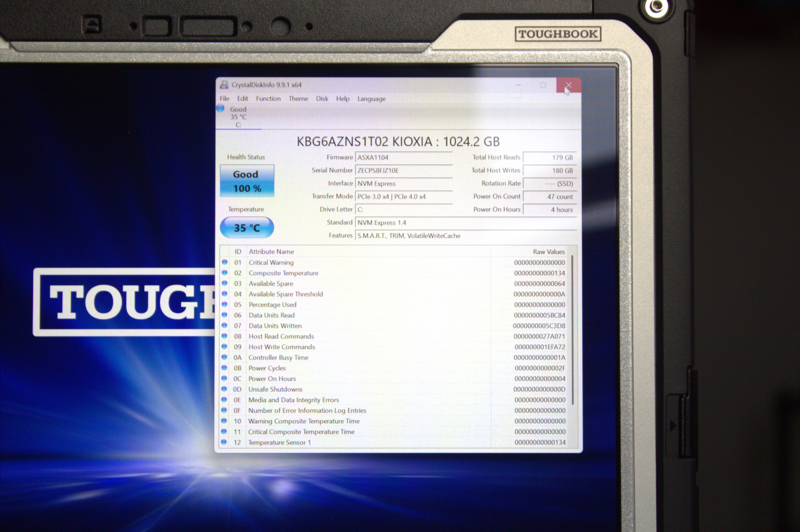This screenshot has height=532, width=800.
Task: Select the Unsafe Shutdowns attribute name
Action: [275, 389]
